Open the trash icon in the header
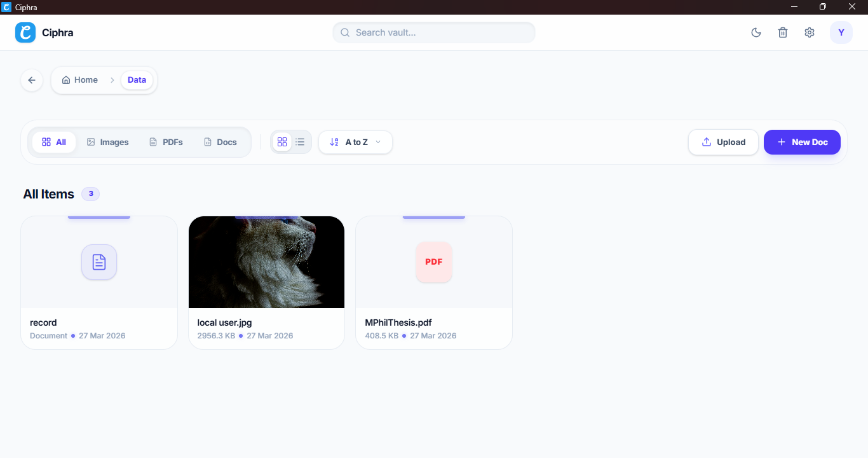Screen dimensions: 868x458 point(782,32)
